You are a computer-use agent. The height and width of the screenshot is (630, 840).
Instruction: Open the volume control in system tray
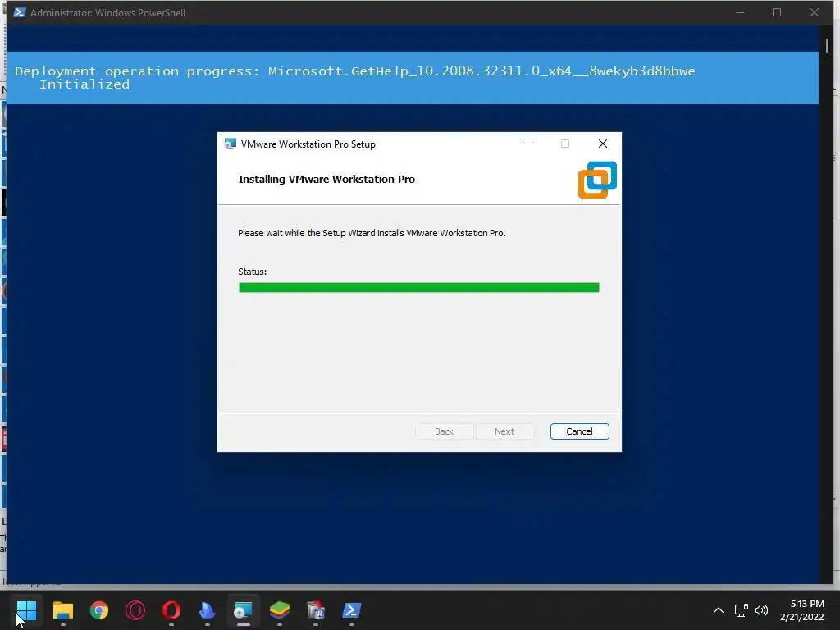click(x=761, y=610)
